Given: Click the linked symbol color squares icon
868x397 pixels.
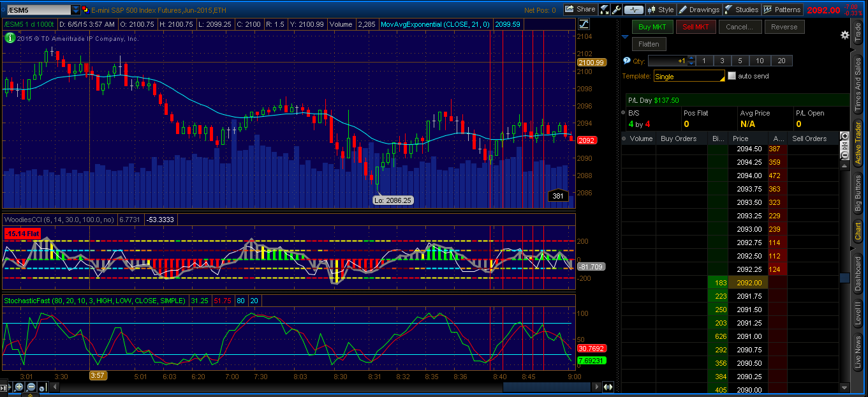Looking at the screenshot, I should (85, 10).
